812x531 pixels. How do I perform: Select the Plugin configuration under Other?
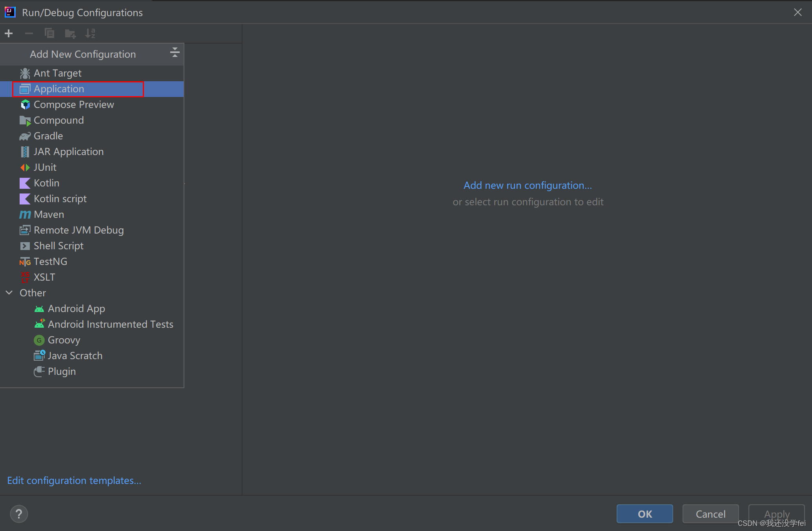[62, 371]
